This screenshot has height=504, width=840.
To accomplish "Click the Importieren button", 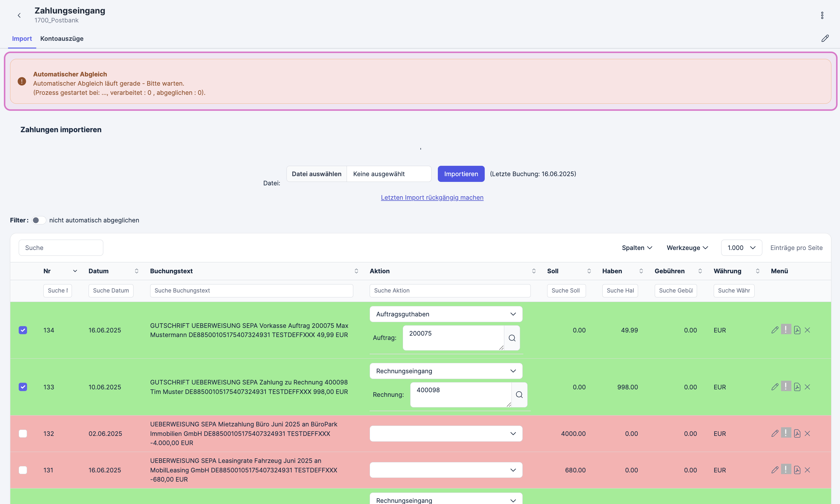I will 461,174.
